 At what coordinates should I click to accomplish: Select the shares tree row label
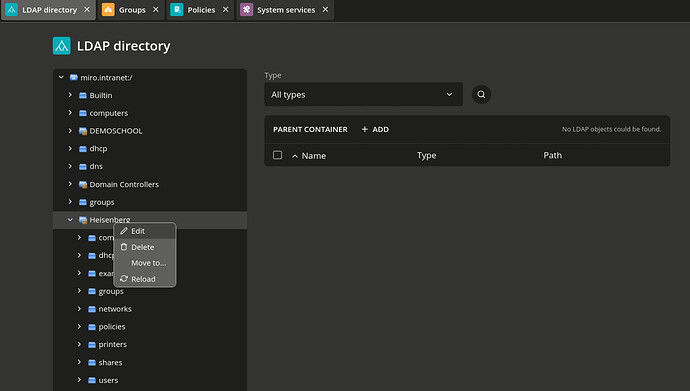point(110,362)
